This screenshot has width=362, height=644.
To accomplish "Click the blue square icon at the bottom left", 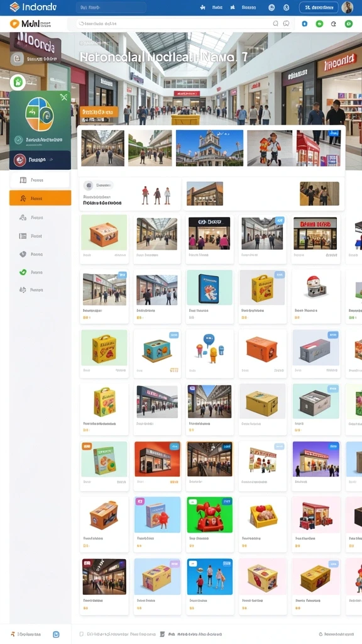I will [x=56, y=635].
